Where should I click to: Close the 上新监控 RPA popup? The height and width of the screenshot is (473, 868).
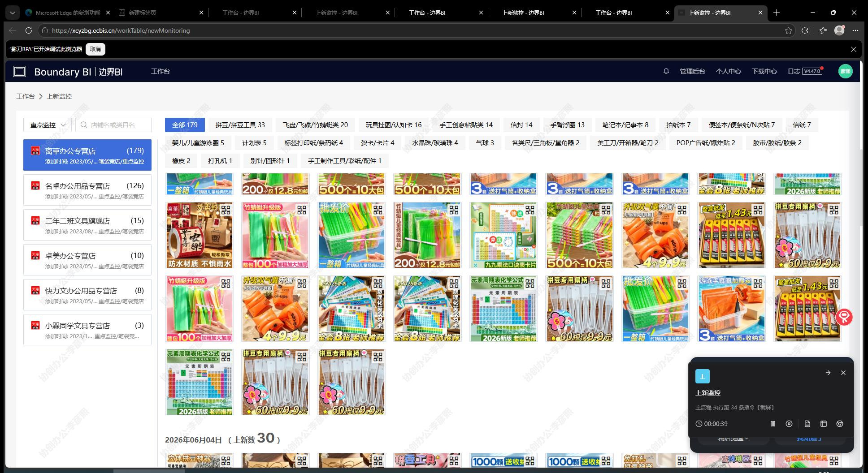[x=843, y=373]
